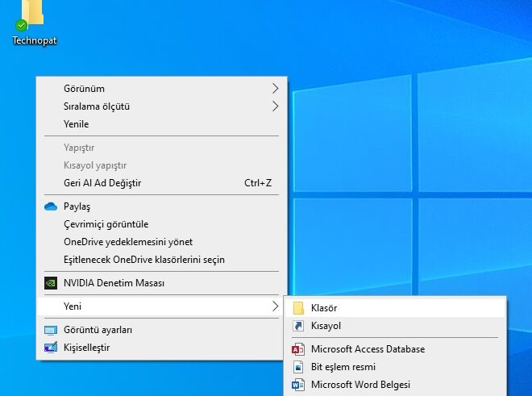Click the Kişiselleştir personalization icon
Viewport: 532px width, 396px height.
(51, 348)
